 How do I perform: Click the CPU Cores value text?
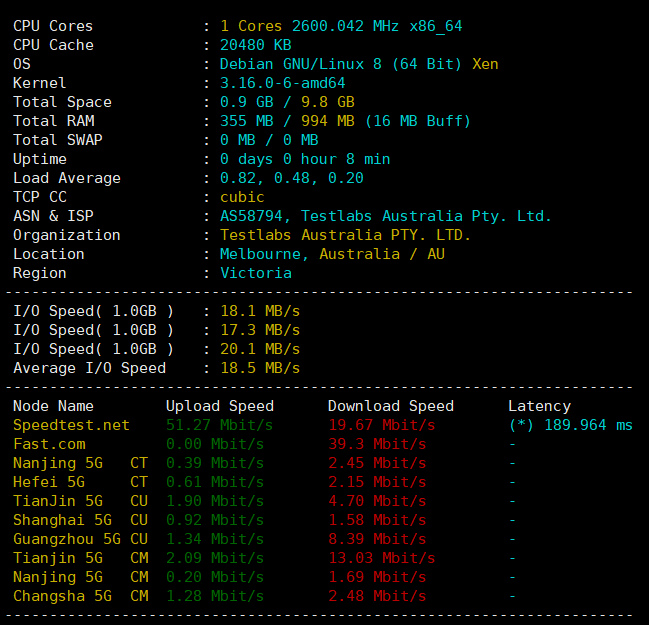(x=341, y=26)
